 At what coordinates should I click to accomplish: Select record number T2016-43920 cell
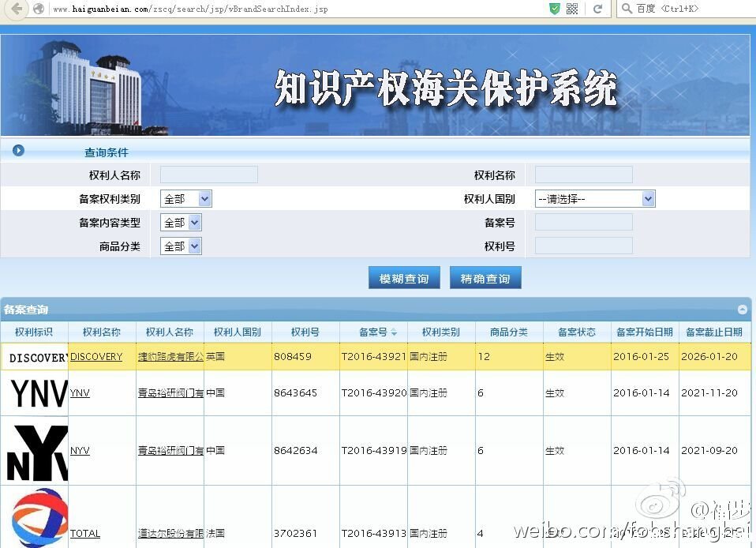(x=374, y=392)
